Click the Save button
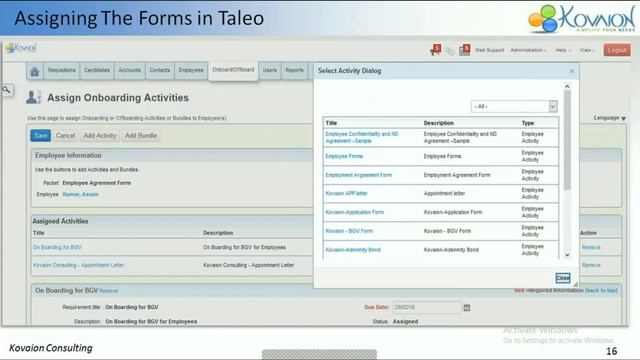The width and height of the screenshot is (640, 360). pyautogui.click(x=40, y=136)
